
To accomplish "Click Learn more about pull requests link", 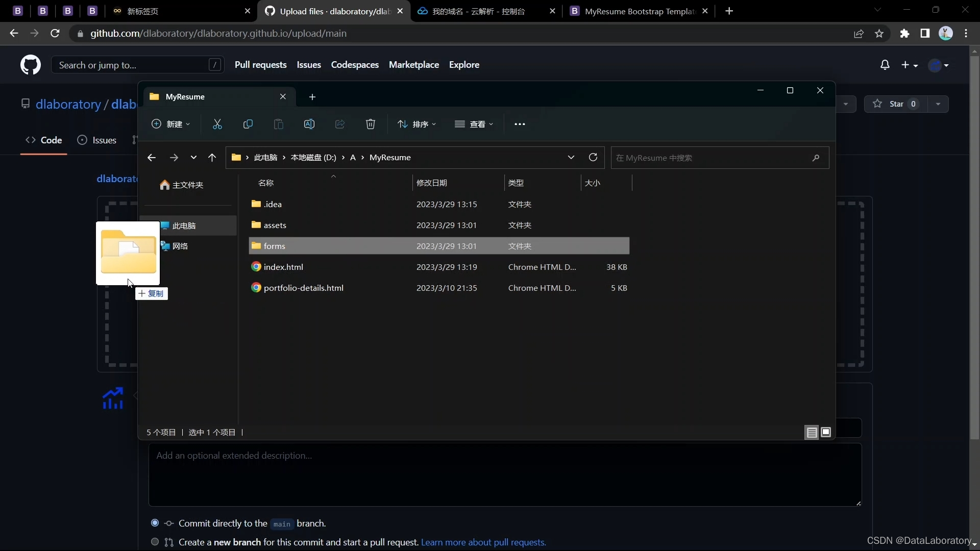I will (x=483, y=542).
